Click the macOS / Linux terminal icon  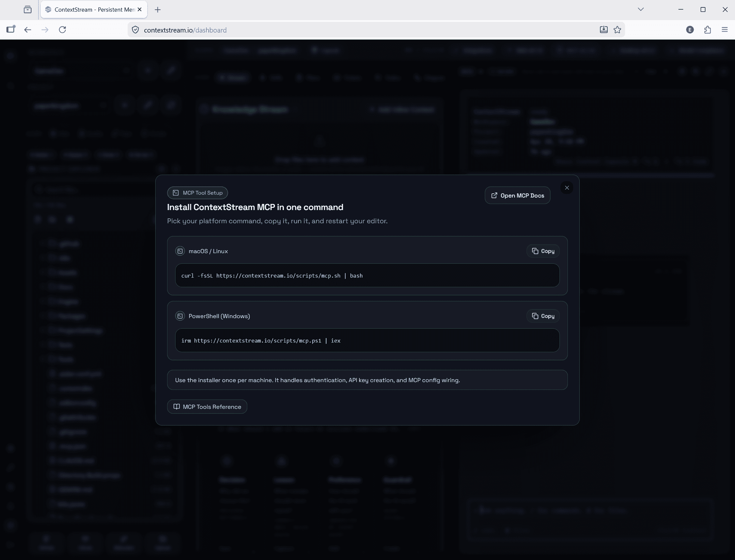[180, 251]
